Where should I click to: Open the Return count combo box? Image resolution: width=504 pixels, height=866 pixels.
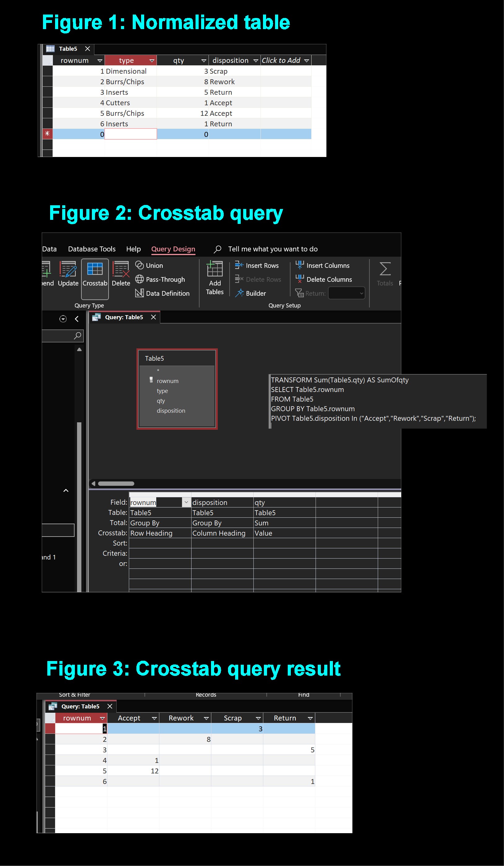pyautogui.click(x=347, y=293)
